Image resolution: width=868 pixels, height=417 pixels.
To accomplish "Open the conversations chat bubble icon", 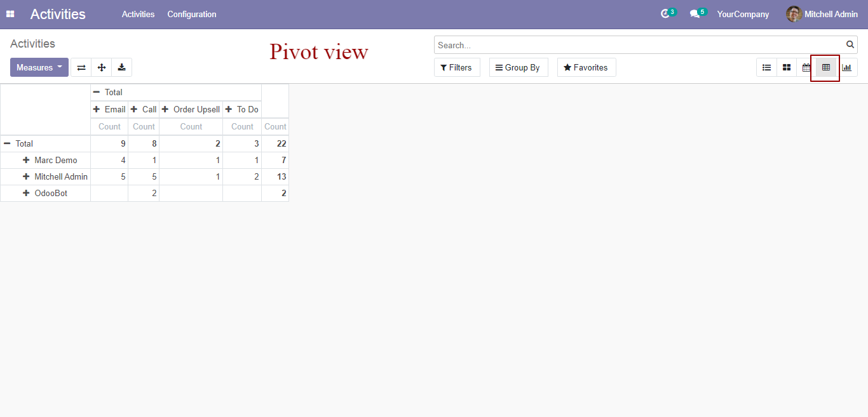I will (x=695, y=14).
